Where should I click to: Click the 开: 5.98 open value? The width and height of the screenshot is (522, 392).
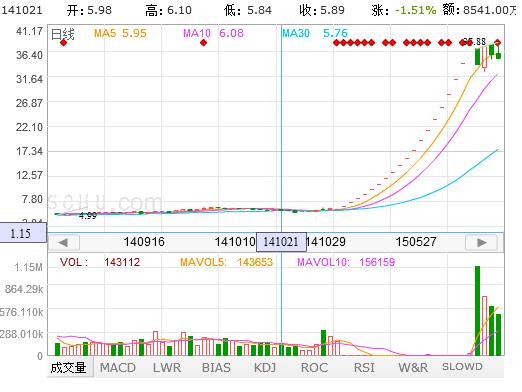(89, 10)
